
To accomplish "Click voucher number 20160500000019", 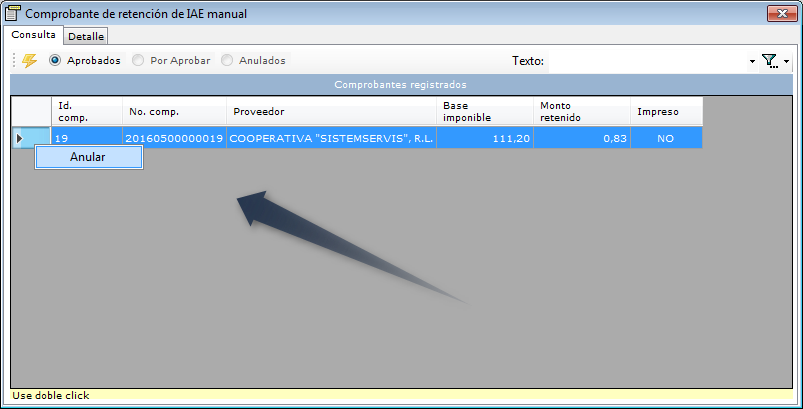I will [175, 138].
